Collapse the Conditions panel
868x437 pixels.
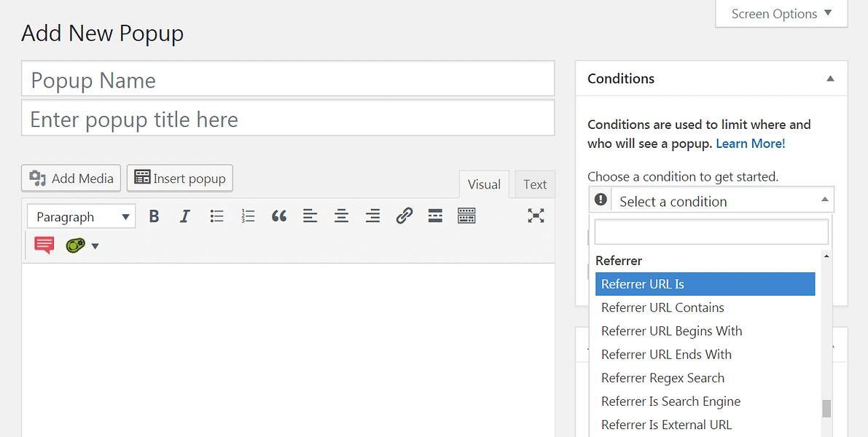830,78
